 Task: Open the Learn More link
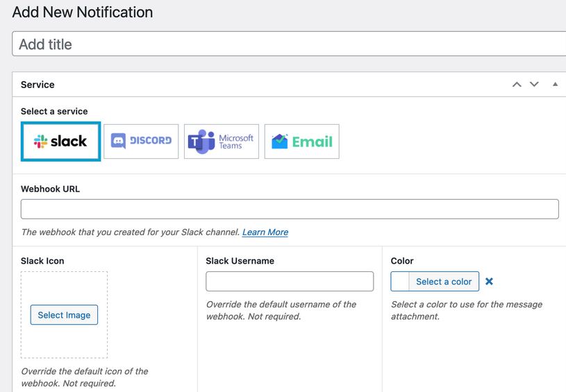265,232
